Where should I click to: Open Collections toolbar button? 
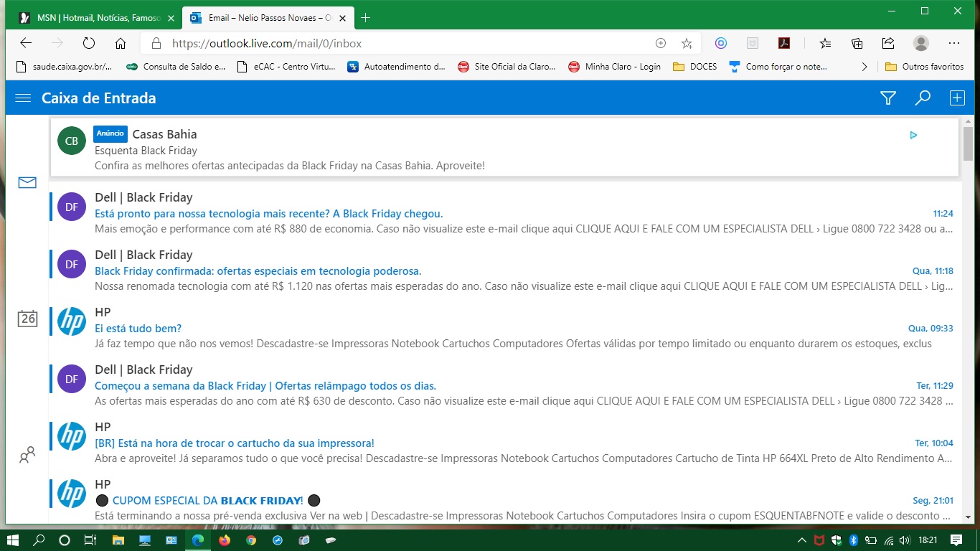(857, 43)
